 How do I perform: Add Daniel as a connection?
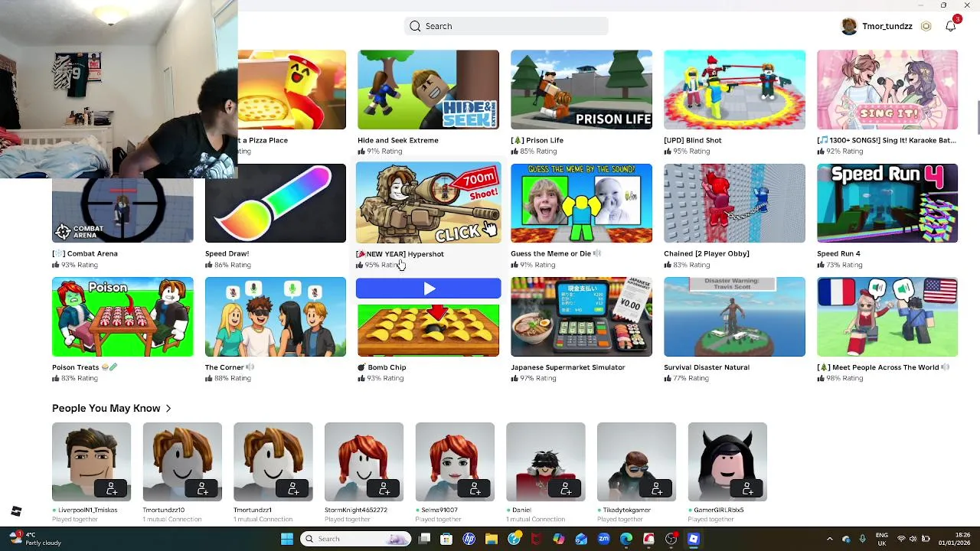point(566,488)
